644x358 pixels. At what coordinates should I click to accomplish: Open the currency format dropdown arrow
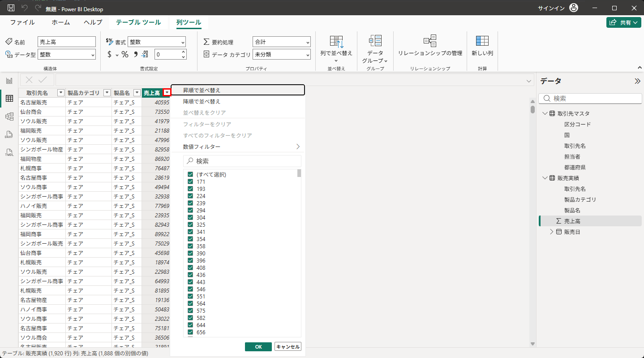(x=117, y=55)
